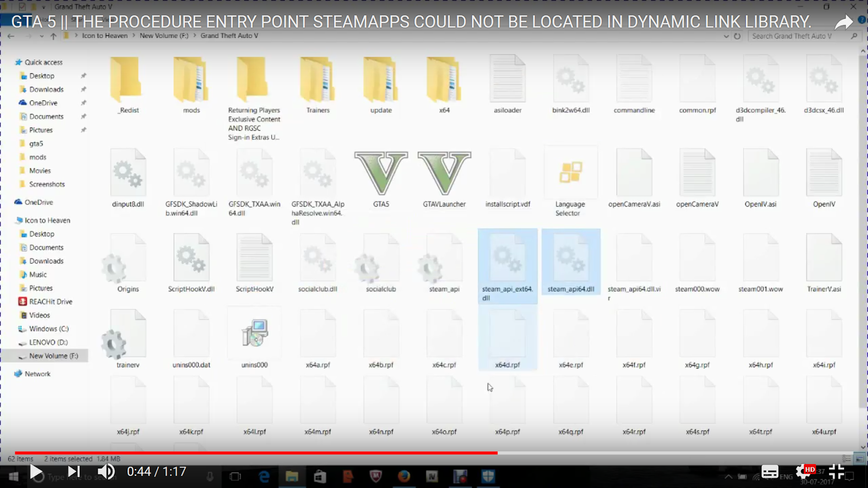Screen dimensions: 868x488
Task: Open REACHit Drive in sidebar
Action: (50, 302)
